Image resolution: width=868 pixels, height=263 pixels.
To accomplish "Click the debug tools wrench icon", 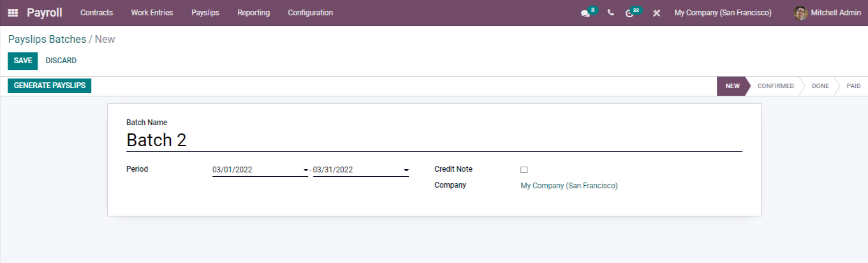I will [656, 13].
